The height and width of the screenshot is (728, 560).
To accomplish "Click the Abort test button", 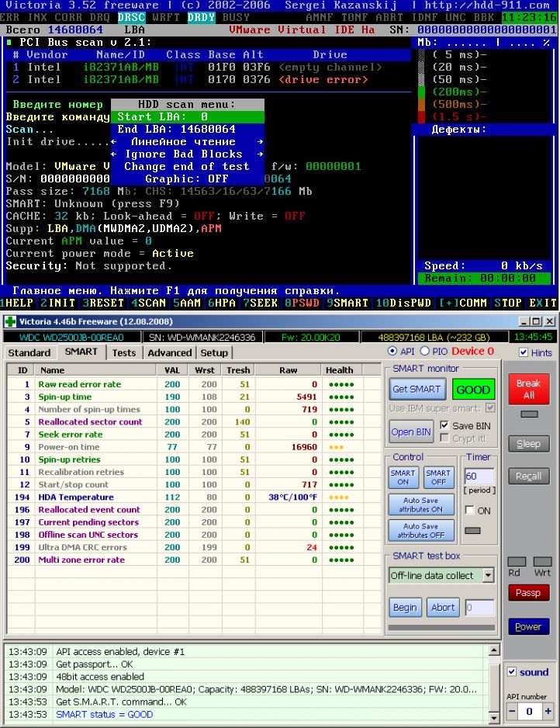I will (x=443, y=607).
